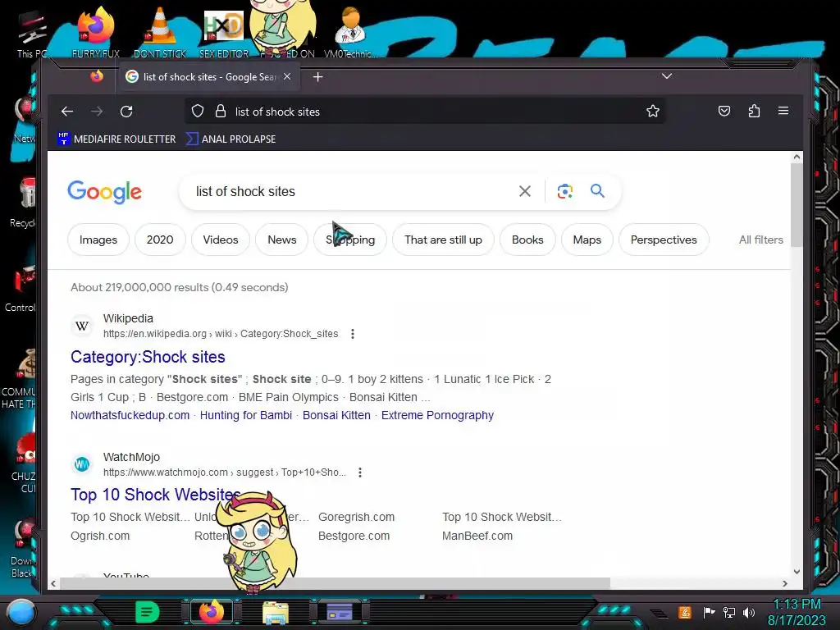Viewport: 840px width, 630px height.
Task: Bookmark the page with the star icon
Action: click(652, 112)
